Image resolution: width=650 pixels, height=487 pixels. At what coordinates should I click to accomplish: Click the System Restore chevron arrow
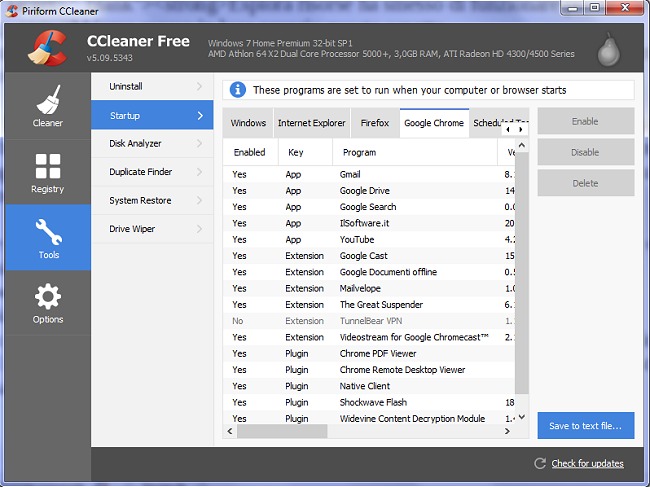[199, 200]
